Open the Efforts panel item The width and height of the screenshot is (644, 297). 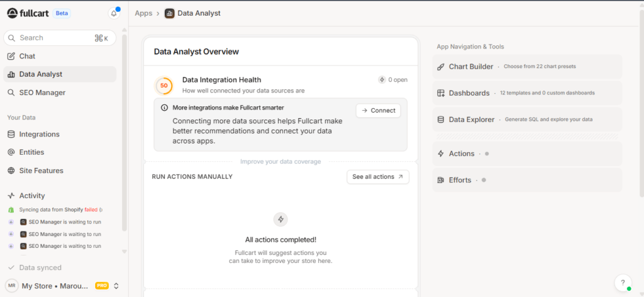(x=528, y=180)
